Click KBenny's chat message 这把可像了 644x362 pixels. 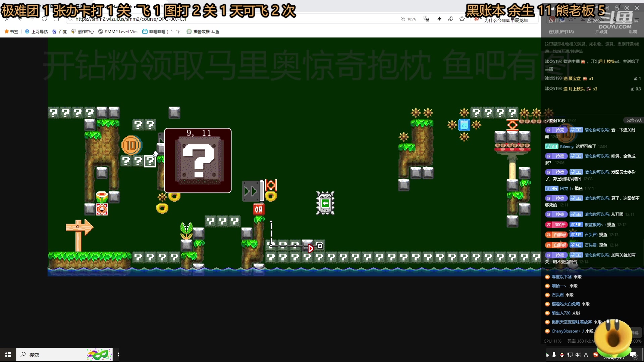(x=586, y=146)
